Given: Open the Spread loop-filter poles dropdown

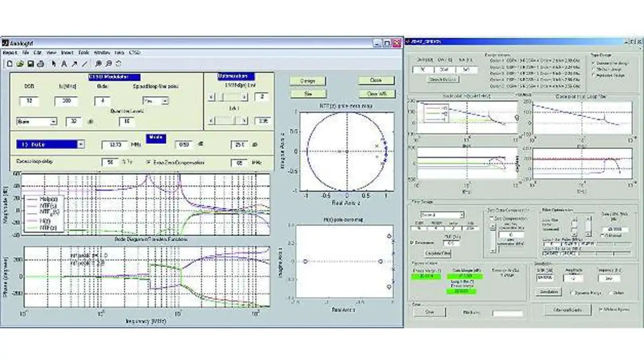Looking at the screenshot, I should [156, 101].
